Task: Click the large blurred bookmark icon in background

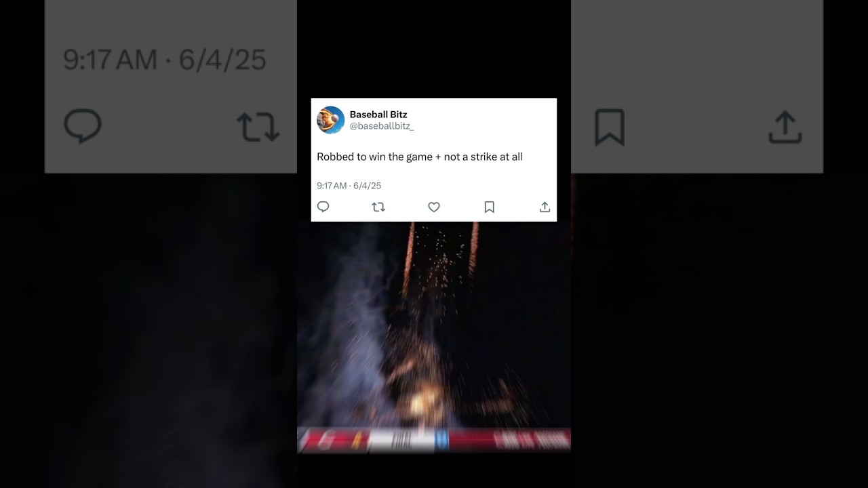Action: (610, 127)
